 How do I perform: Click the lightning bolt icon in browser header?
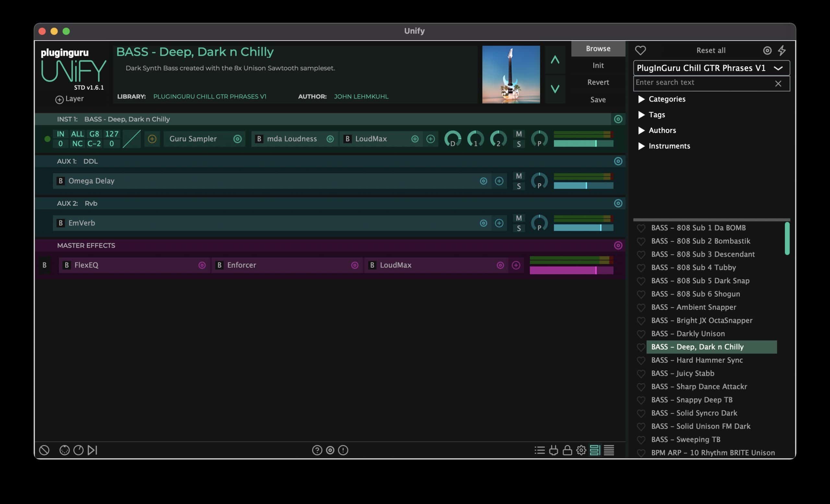pos(782,51)
